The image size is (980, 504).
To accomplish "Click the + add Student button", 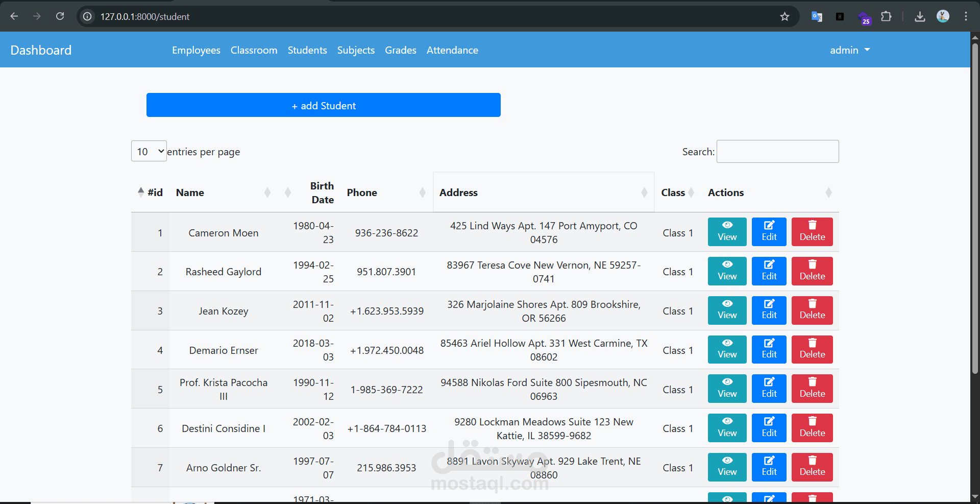I will (x=324, y=105).
